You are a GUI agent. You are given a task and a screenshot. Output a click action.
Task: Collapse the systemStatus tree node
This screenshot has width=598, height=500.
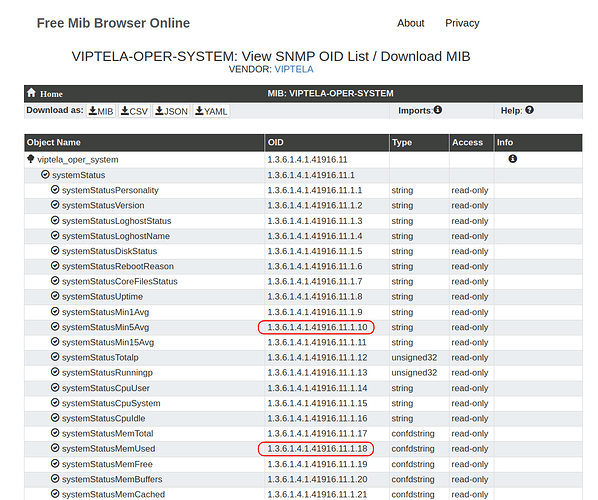coord(45,174)
